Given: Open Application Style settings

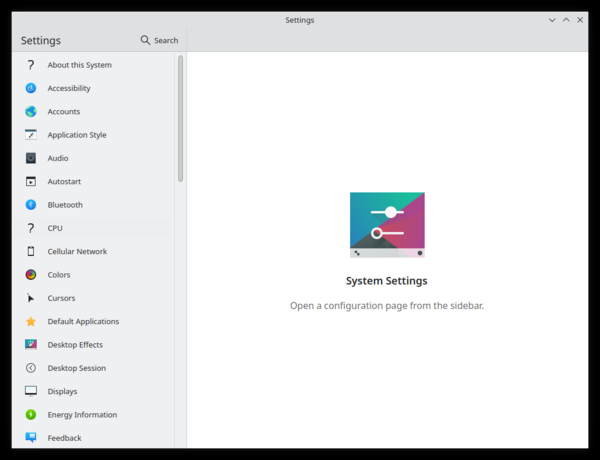Looking at the screenshot, I should click(77, 135).
